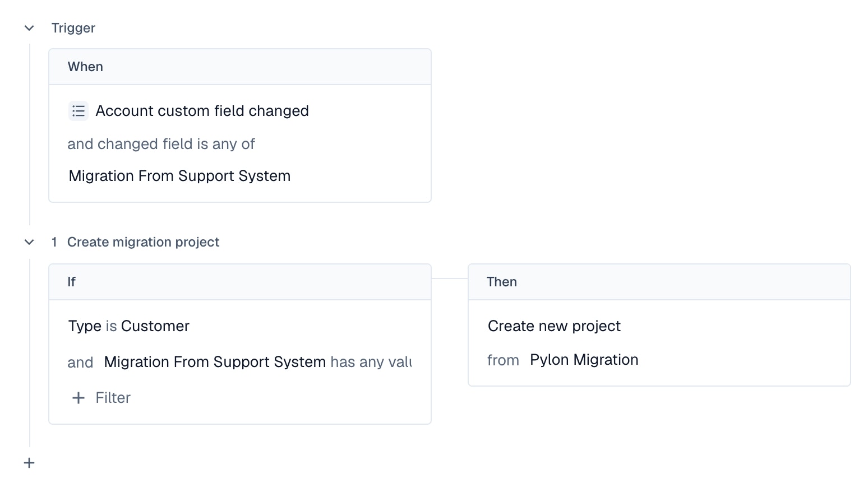Click the and conjunction in conditions
Viewport: 868px width, 483px height.
click(x=80, y=363)
